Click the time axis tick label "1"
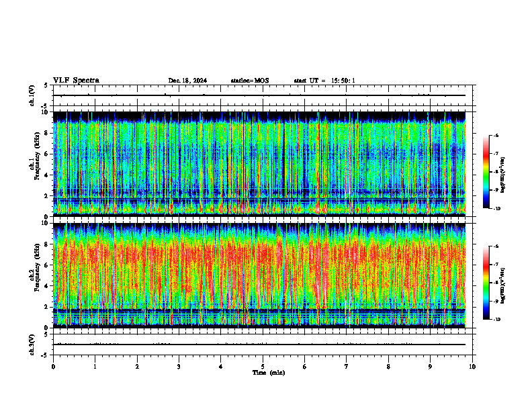Image resolution: width=532 pixels, height=411 pixels. [x=95, y=367]
